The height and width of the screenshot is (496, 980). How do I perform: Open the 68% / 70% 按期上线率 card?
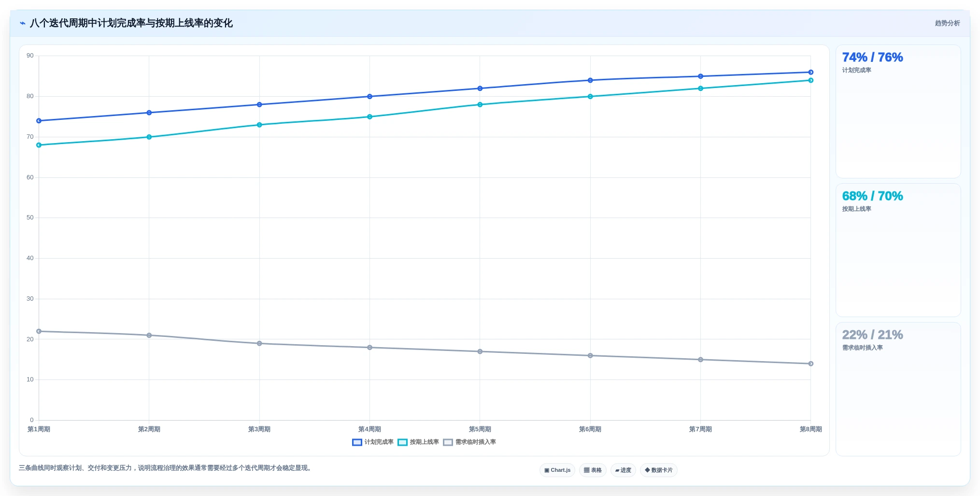coord(898,250)
